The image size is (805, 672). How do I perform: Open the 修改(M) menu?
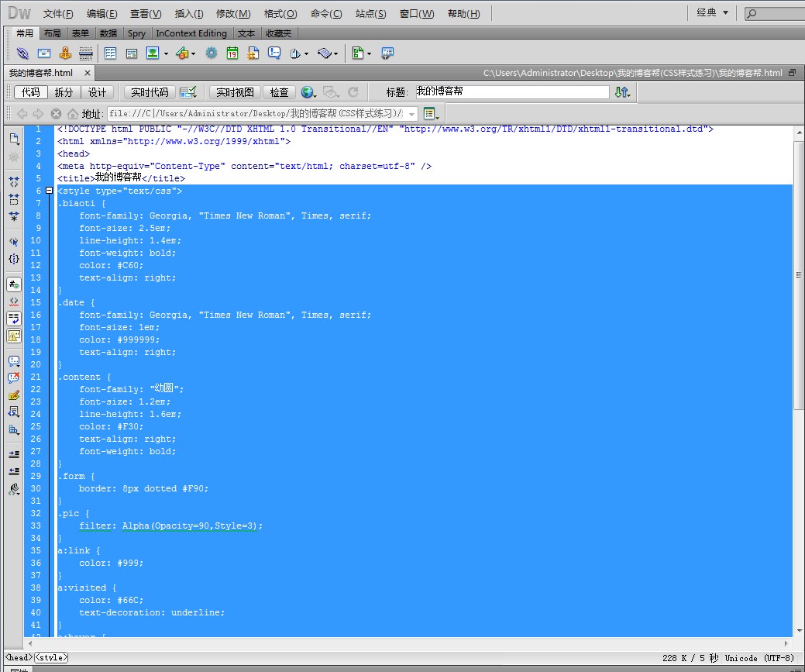(232, 14)
